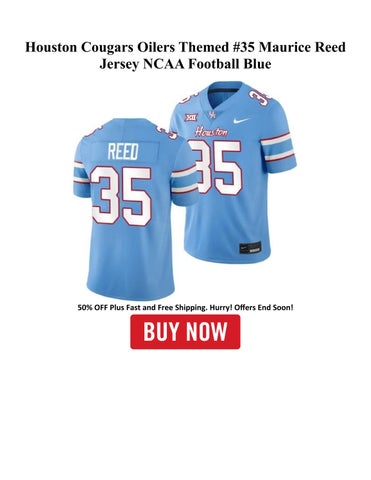Click the red BUY NOW button

click(185, 332)
